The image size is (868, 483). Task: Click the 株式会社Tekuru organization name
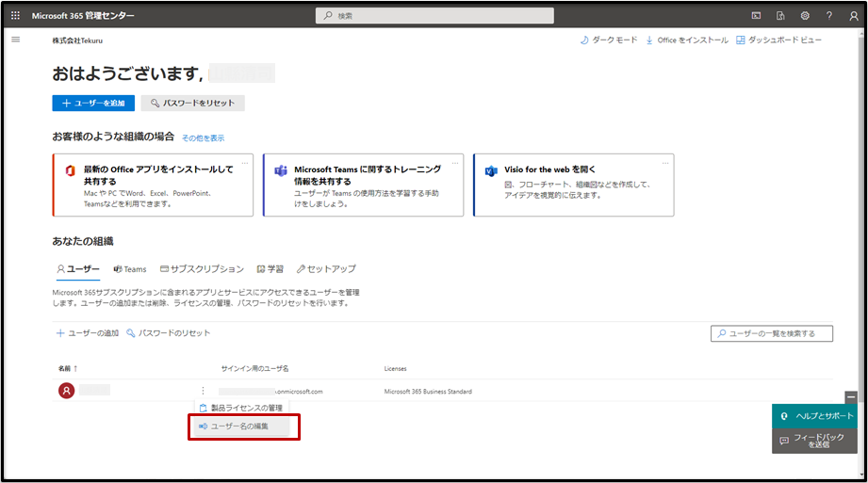(x=77, y=40)
